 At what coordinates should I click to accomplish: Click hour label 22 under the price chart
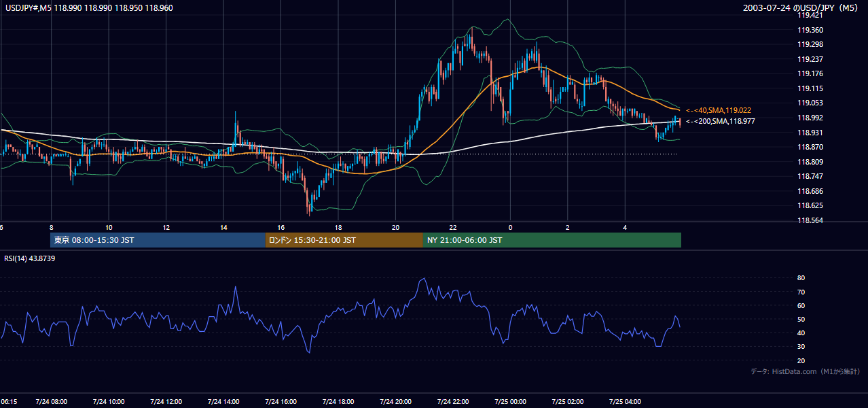453,228
